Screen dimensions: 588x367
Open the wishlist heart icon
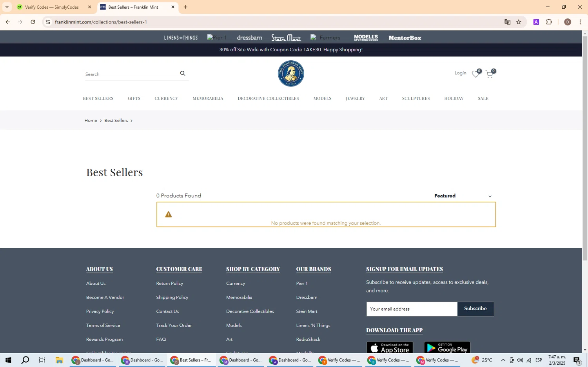point(476,74)
